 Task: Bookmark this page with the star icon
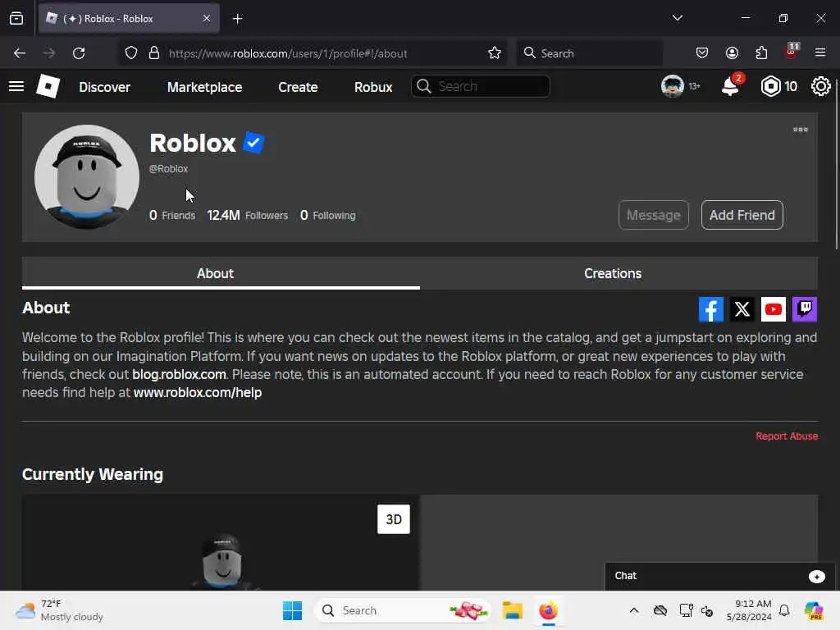tap(495, 53)
